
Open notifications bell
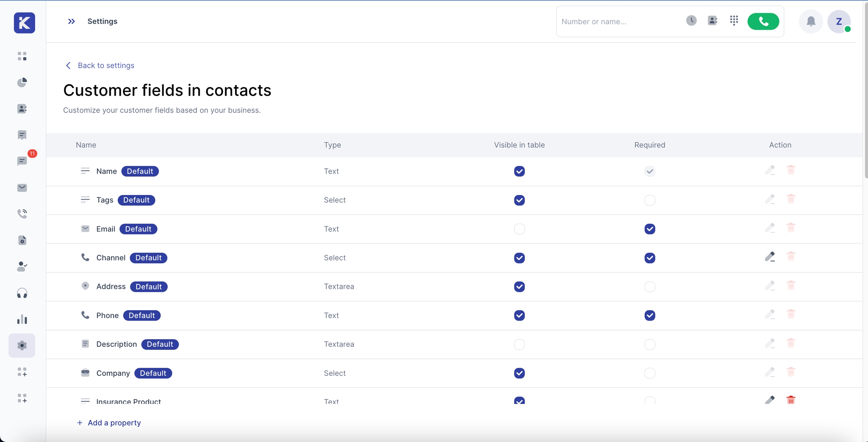[x=811, y=21]
